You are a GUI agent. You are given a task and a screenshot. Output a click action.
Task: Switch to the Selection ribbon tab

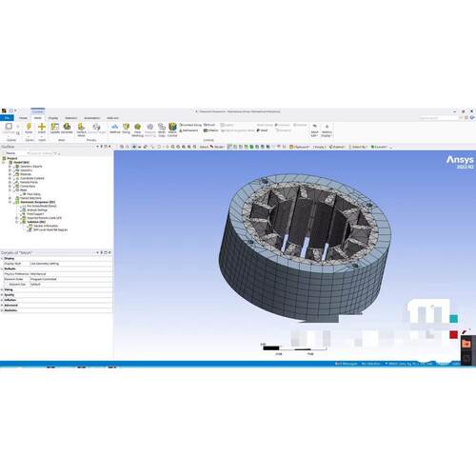pos(71,118)
